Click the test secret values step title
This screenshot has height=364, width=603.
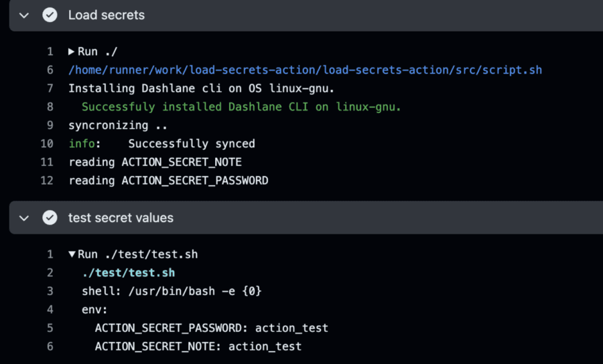tap(121, 217)
